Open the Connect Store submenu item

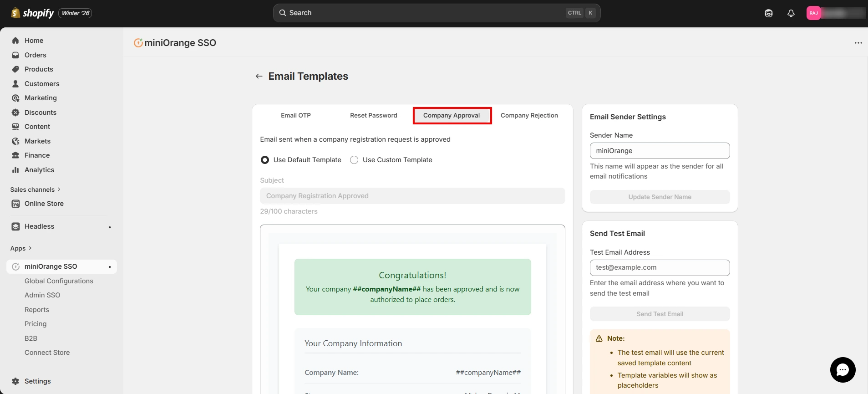(47, 353)
